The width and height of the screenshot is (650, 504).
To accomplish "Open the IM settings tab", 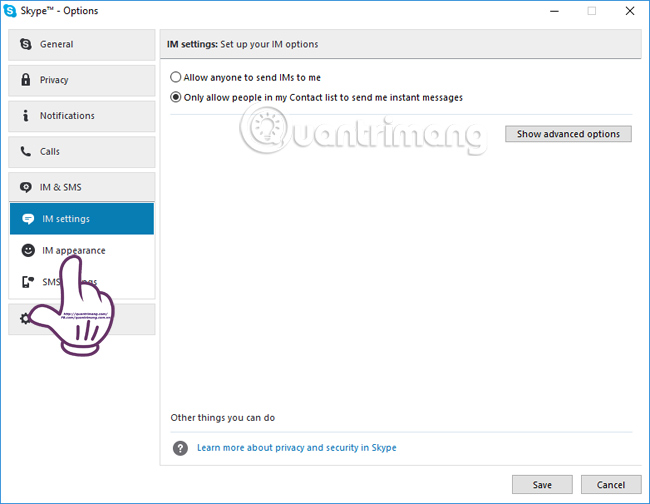I will [x=82, y=219].
